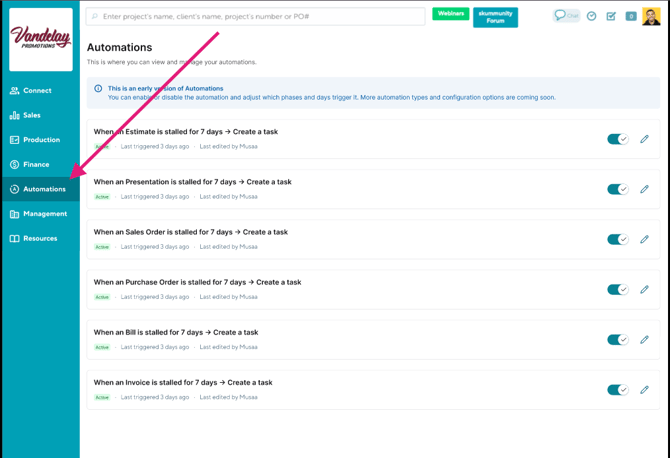Click the Automations page heading

point(120,47)
